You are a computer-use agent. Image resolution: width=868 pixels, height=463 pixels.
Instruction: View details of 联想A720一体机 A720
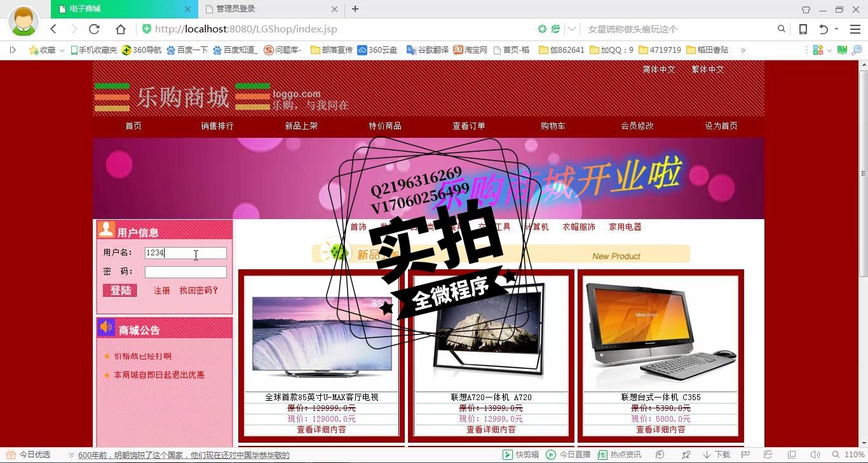click(491, 430)
